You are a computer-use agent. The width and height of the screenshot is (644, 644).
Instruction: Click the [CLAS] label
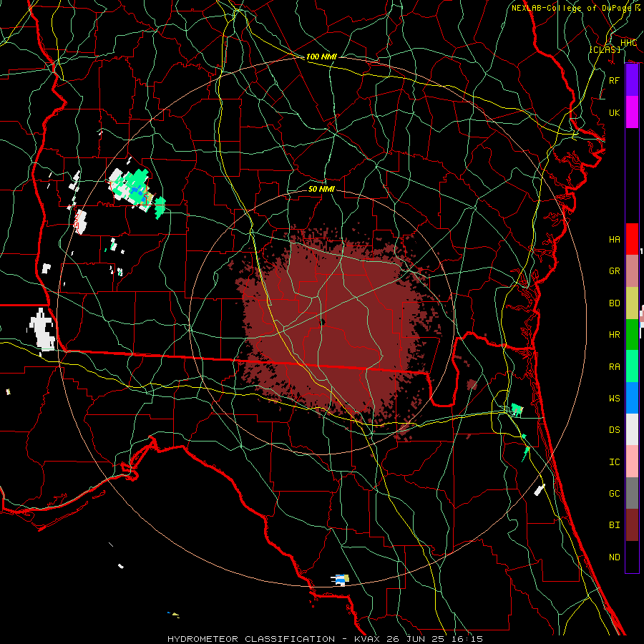coord(605,49)
